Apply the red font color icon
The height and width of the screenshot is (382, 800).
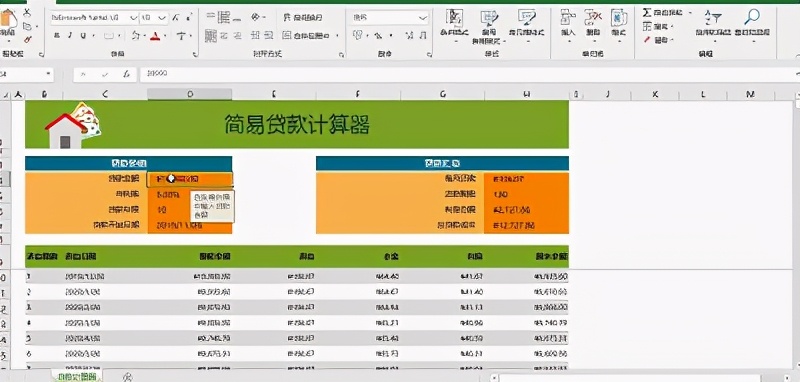(155, 36)
